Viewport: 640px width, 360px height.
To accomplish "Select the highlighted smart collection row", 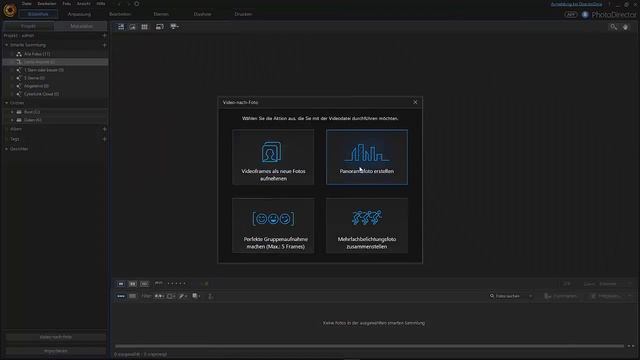I will (55, 62).
